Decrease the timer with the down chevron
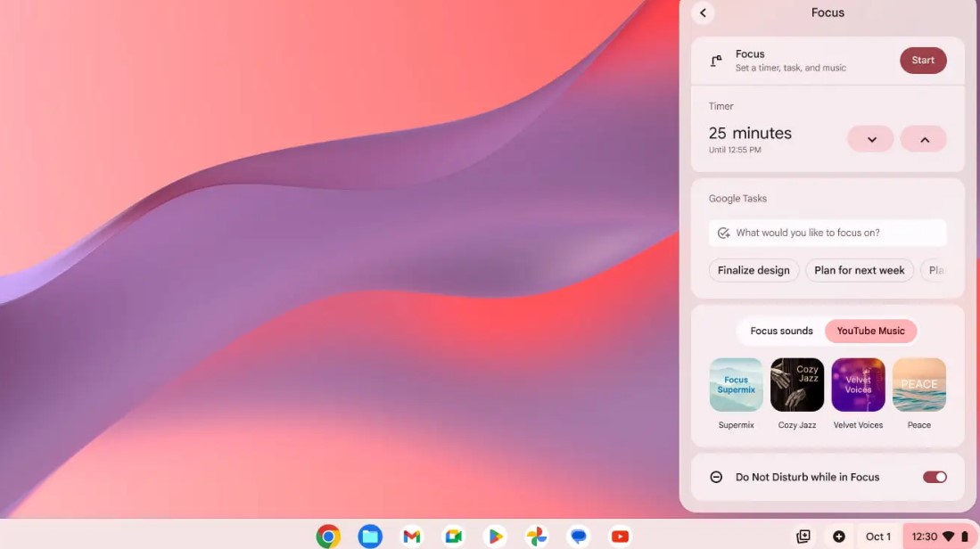 click(x=870, y=139)
